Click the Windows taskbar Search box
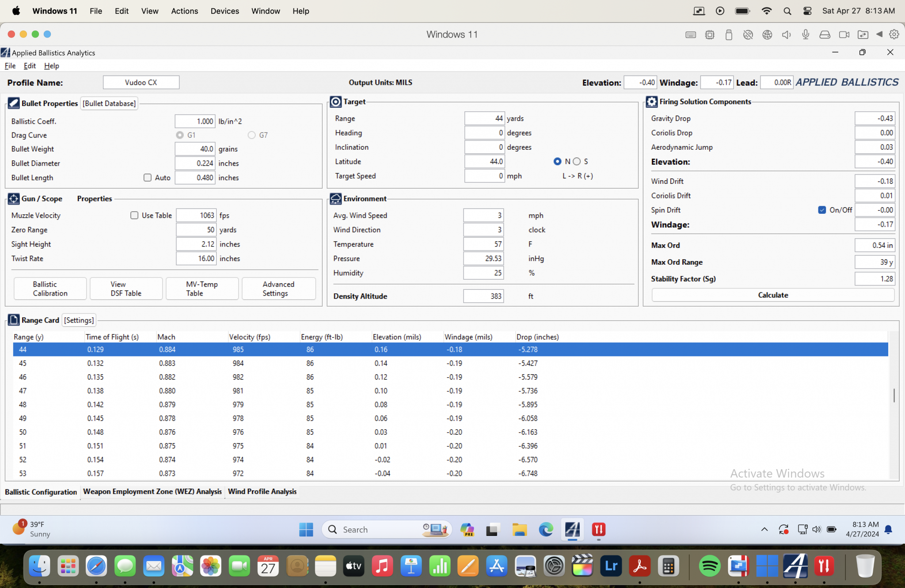 [x=387, y=529]
